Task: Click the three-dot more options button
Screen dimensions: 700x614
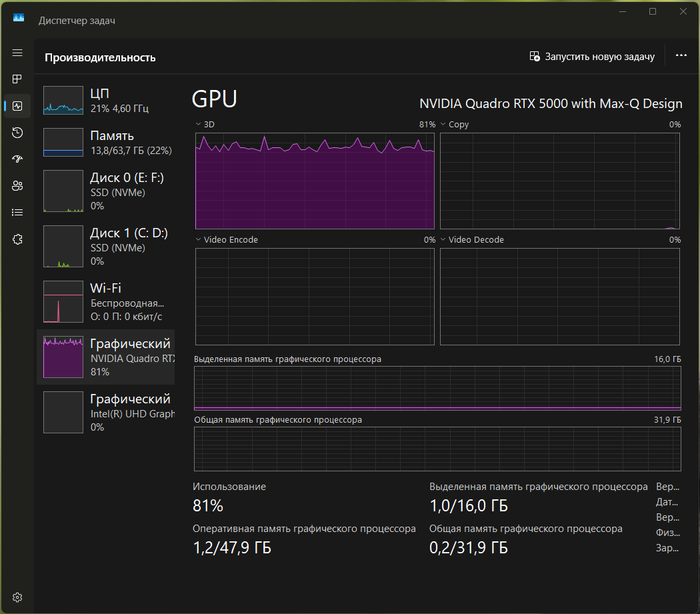Action: pyautogui.click(x=681, y=56)
